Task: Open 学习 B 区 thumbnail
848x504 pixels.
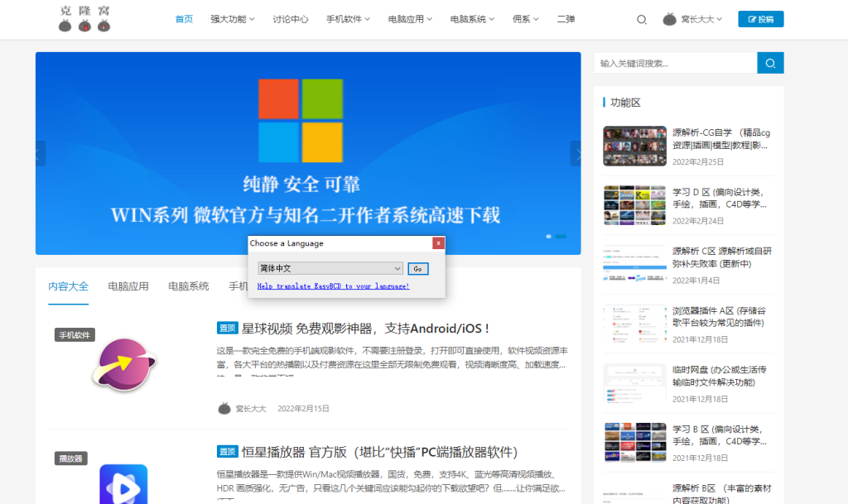Action: point(635,443)
